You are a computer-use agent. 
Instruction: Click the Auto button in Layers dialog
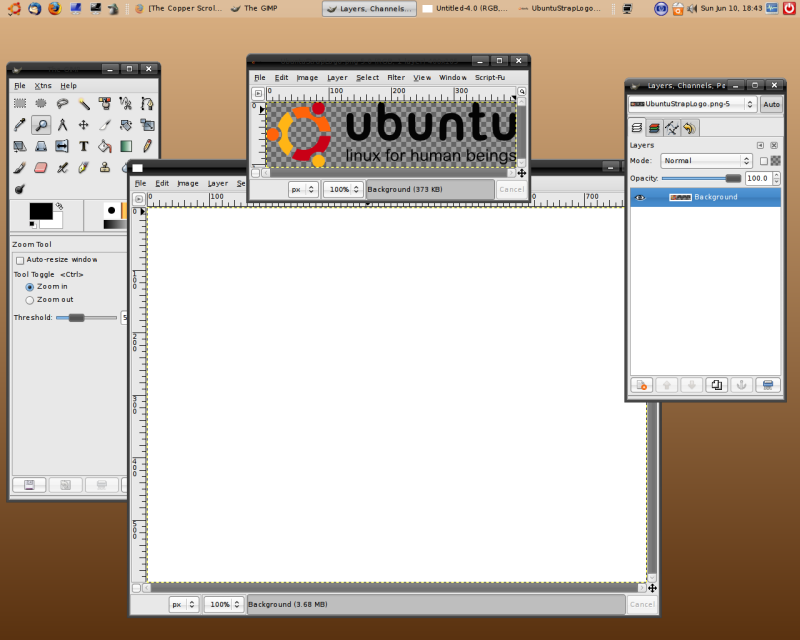[x=771, y=104]
